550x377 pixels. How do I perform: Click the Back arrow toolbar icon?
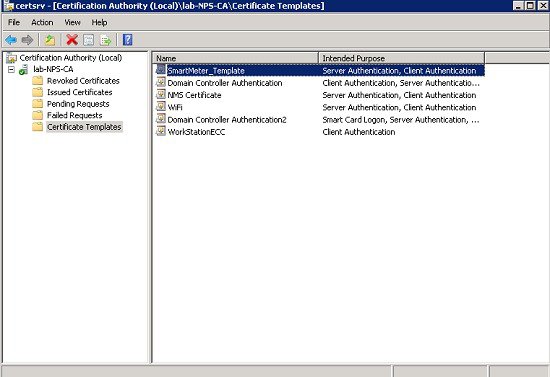coord(11,40)
